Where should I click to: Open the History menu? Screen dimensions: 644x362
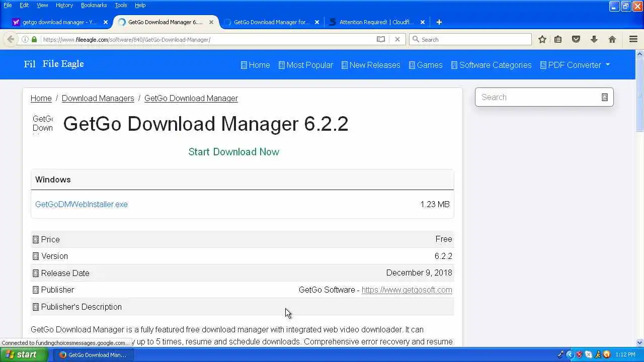[64, 5]
